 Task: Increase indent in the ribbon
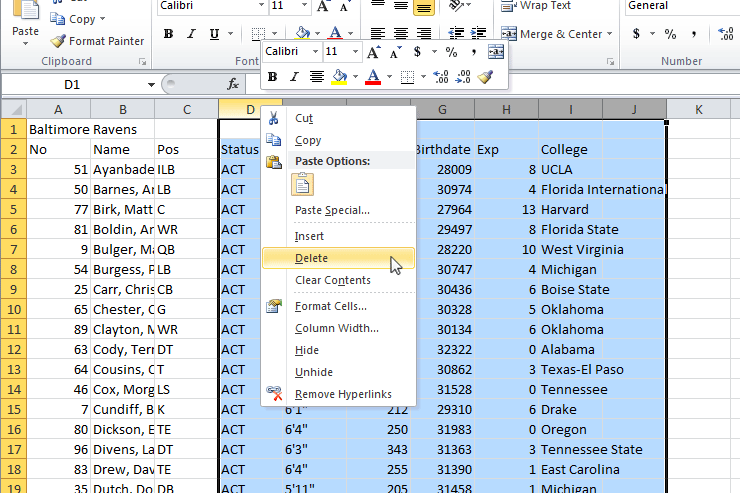pos(479,33)
